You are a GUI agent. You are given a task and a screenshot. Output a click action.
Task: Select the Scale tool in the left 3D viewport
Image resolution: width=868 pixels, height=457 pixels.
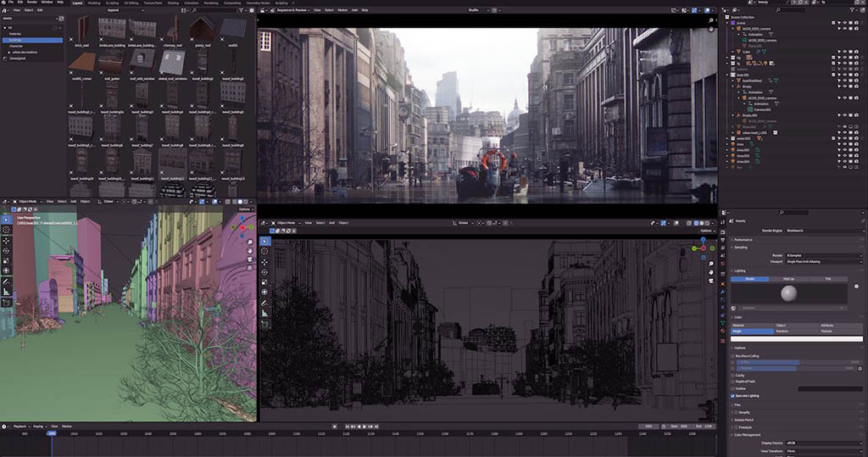6,260
